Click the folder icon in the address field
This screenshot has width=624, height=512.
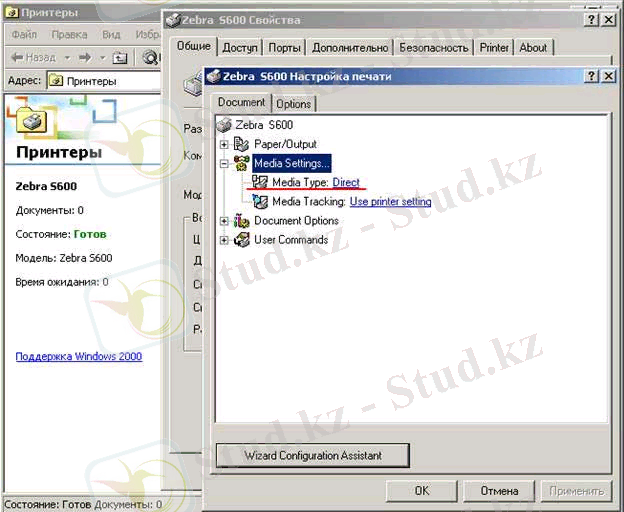(x=56, y=81)
